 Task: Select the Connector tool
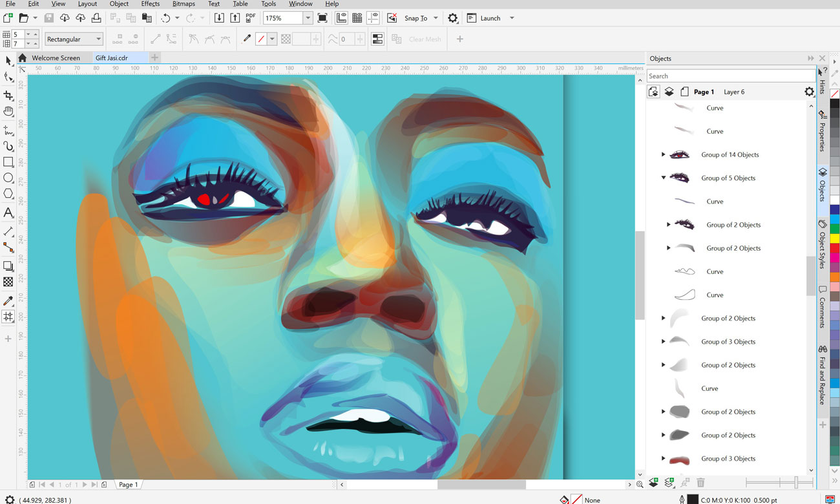(8, 247)
